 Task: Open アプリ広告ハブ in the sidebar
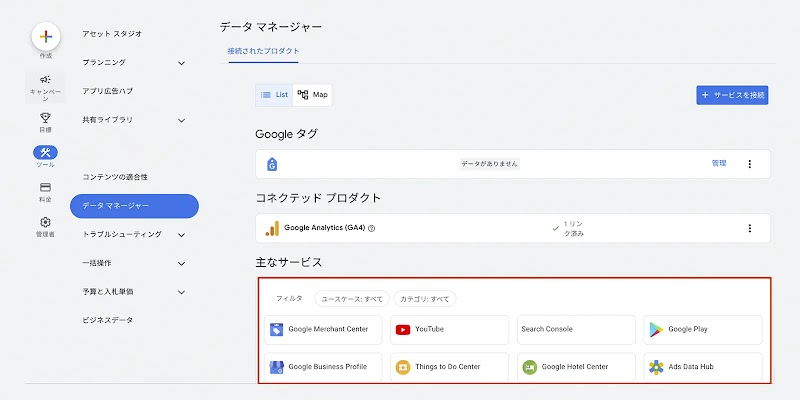pyautogui.click(x=108, y=91)
